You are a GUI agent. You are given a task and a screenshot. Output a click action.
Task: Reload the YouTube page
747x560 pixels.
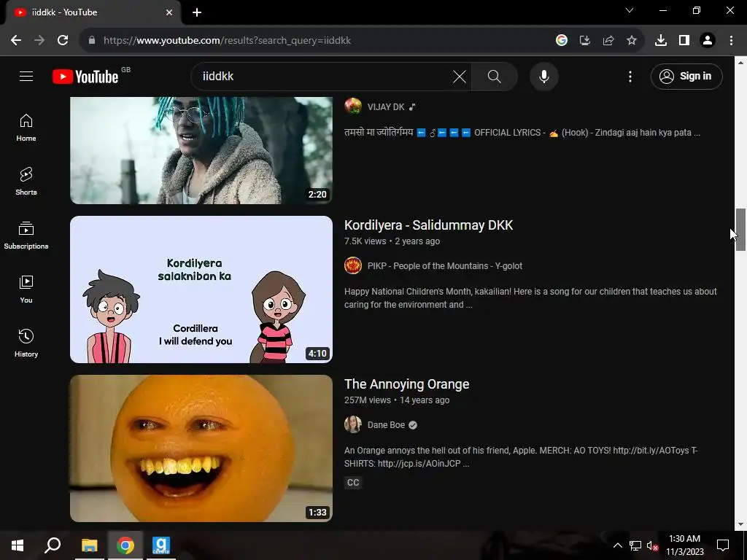[63, 41]
